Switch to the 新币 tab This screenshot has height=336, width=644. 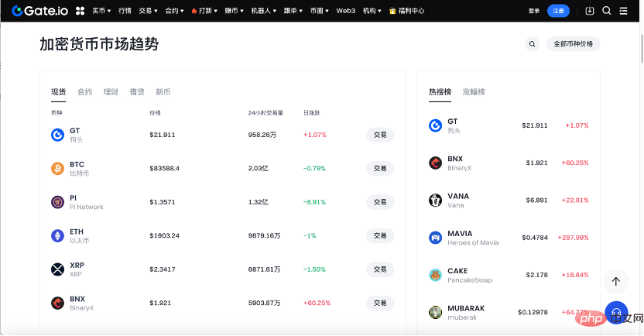tap(163, 92)
